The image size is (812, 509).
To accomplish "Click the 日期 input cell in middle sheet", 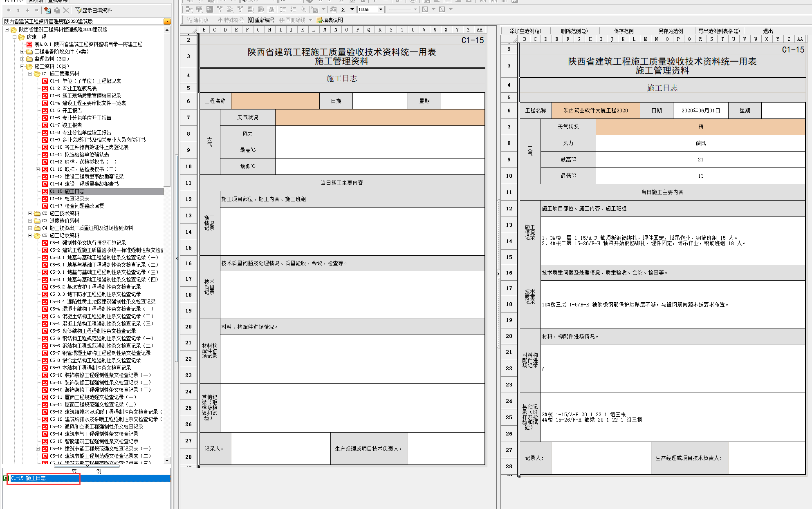I will pos(380,101).
